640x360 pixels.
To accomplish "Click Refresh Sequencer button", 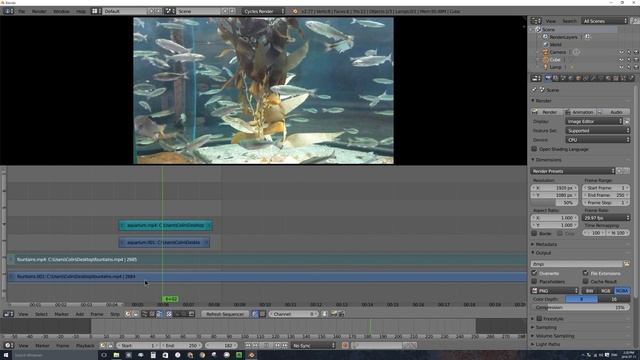I will (x=225, y=314).
